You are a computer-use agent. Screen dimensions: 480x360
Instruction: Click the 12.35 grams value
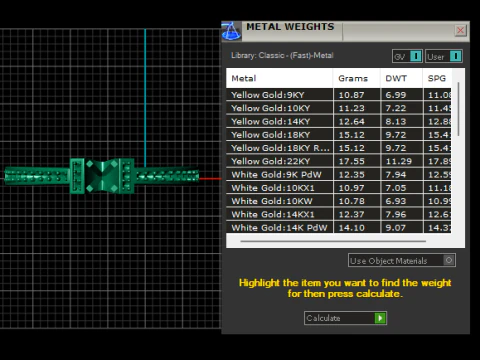[x=351, y=175]
